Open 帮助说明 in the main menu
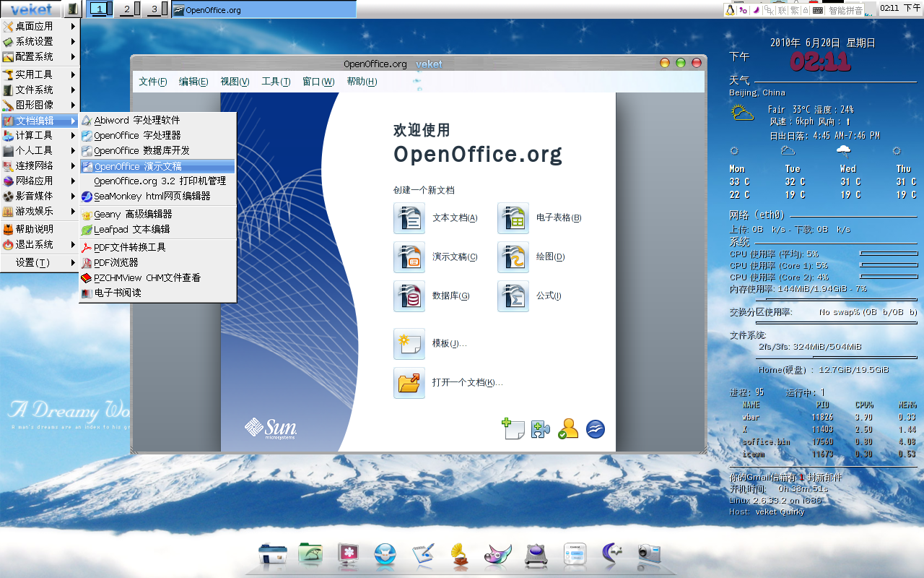This screenshot has width=924, height=578. (x=40, y=229)
